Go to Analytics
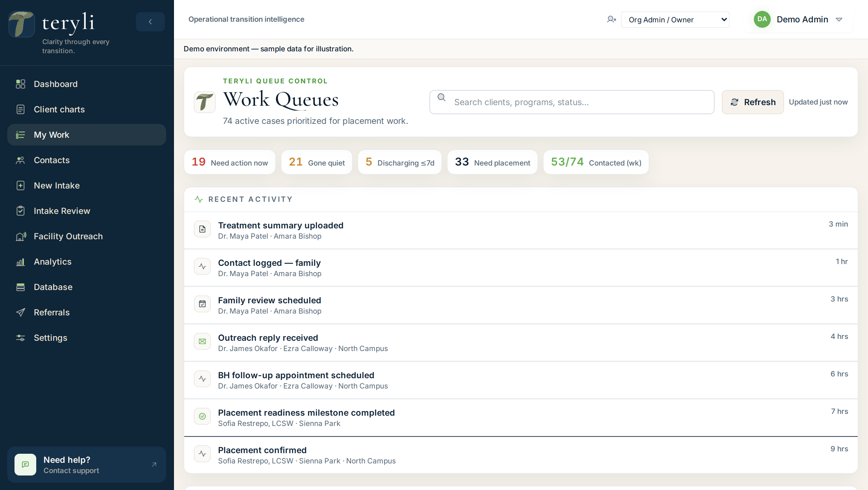The width and height of the screenshot is (868, 490). pyautogui.click(x=87, y=262)
